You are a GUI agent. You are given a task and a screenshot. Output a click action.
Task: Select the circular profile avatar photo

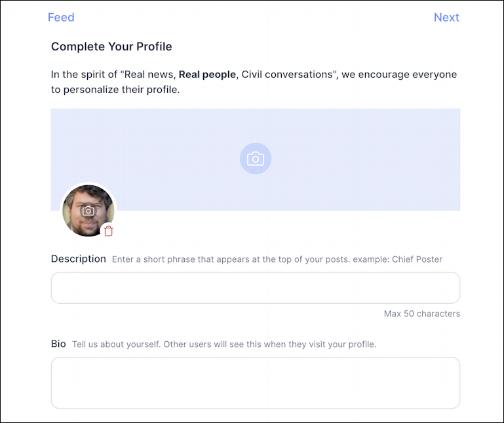pyautogui.click(x=88, y=211)
